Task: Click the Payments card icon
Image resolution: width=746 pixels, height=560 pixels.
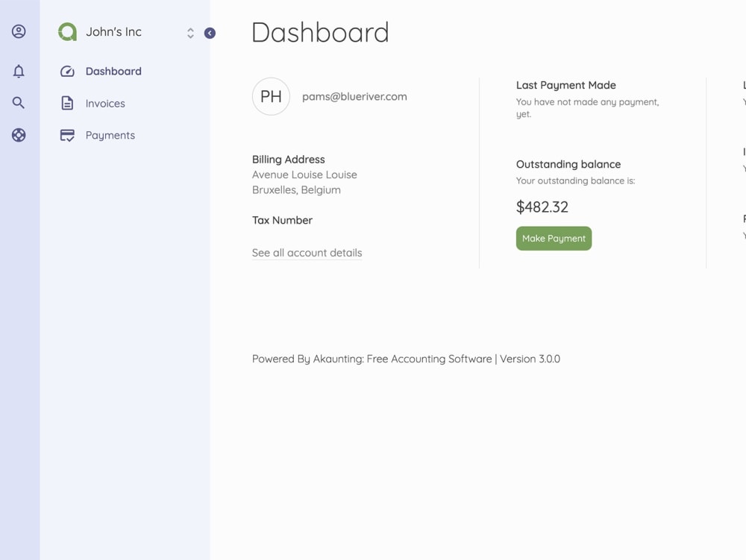Action: pos(67,136)
